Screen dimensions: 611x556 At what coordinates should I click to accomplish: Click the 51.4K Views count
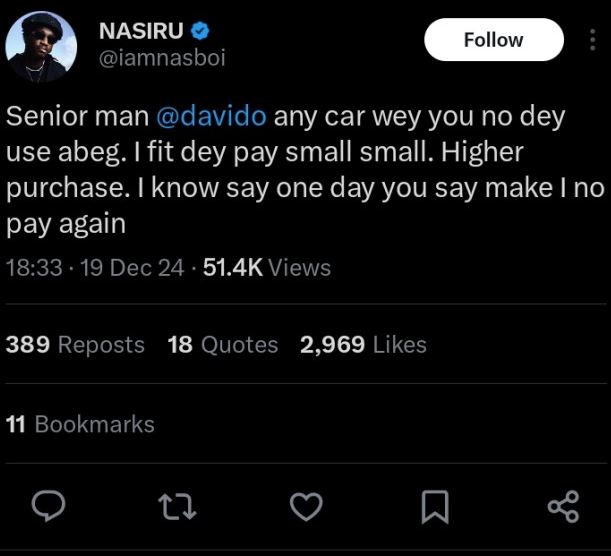[x=266, y=267]
